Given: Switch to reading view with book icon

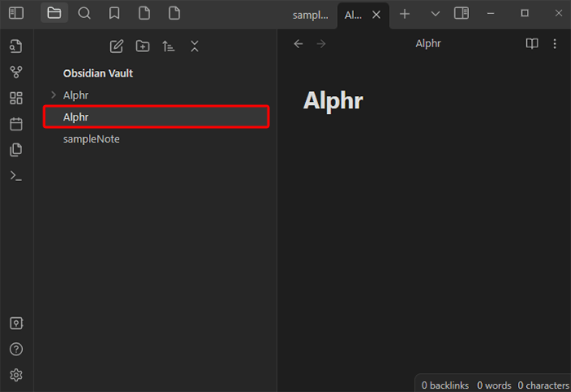Looking at the screenshot, I should pos(532,43).
